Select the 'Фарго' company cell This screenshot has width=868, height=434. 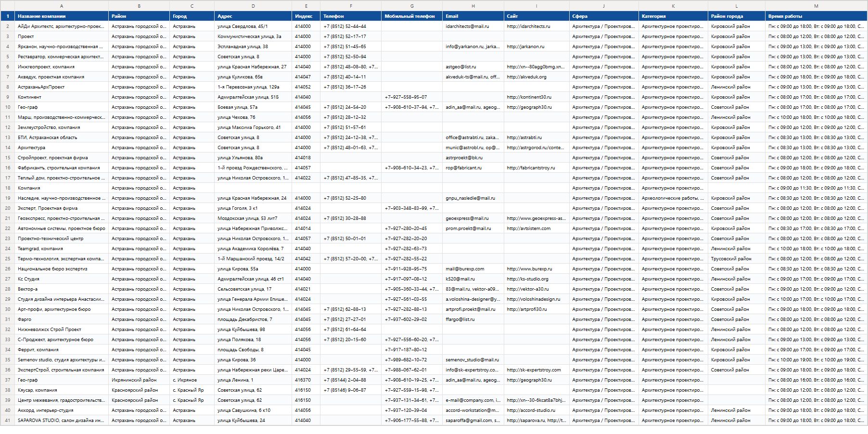click(x=62, y=319)
